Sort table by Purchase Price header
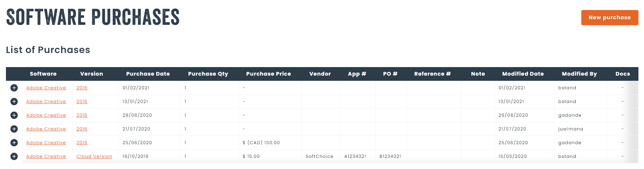Viewport: 644px width, 169px height. click(x=269, y=74)
